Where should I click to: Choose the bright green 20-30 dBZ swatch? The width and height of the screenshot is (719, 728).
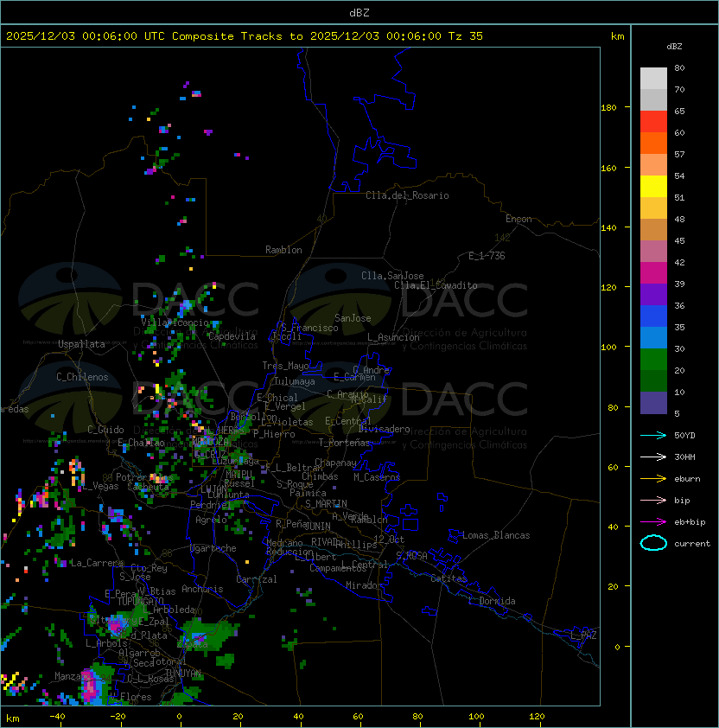[653, 360]
